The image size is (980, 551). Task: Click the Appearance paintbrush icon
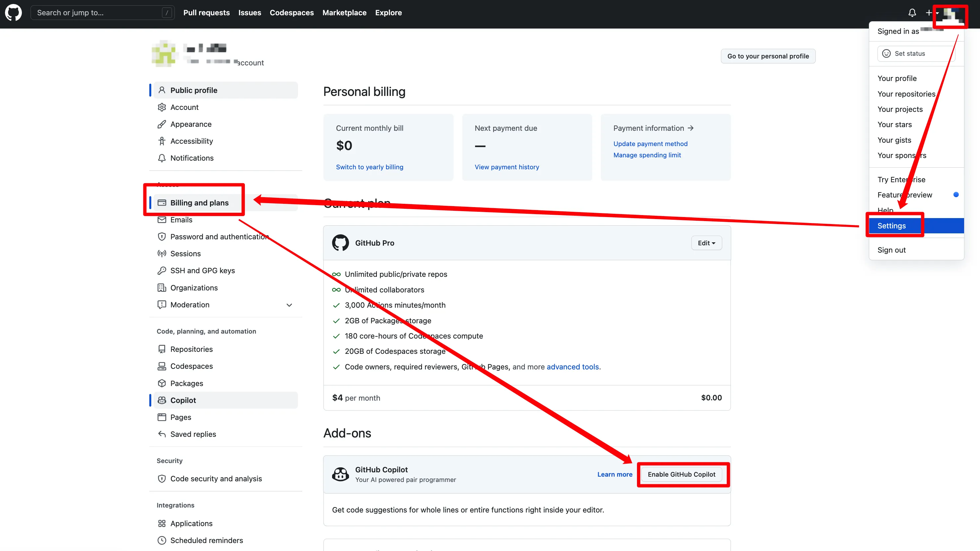pos(162,124)
